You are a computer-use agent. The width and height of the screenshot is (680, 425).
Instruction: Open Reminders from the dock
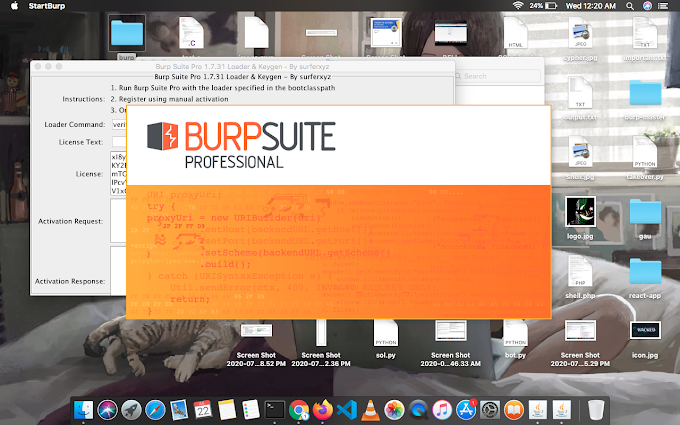pyautogui.click(x=251, y=410)
